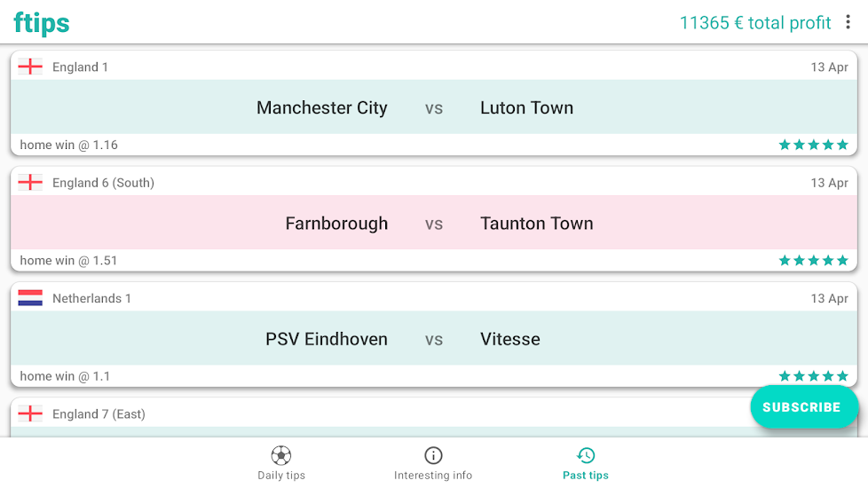Click England flag on England 7 (East)
This screenshot has width=868, height=488.
pos(30,413)
